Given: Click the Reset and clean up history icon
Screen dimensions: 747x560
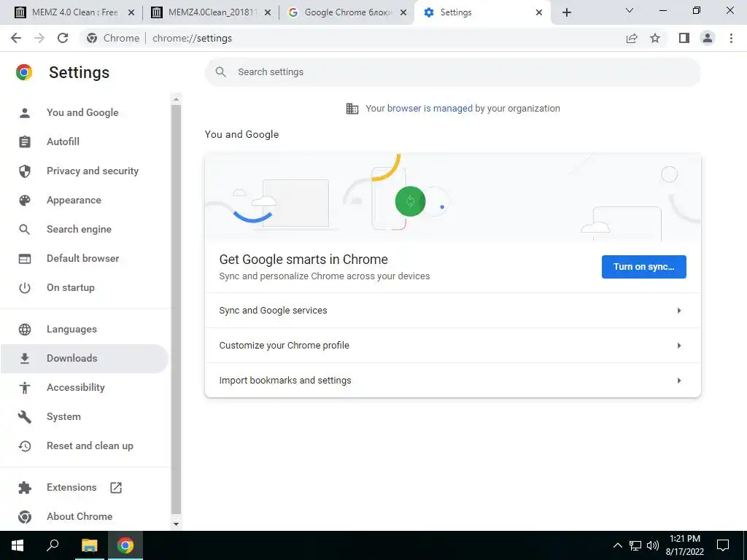Looking at the screenshot, I should click(x=25, y=446).
